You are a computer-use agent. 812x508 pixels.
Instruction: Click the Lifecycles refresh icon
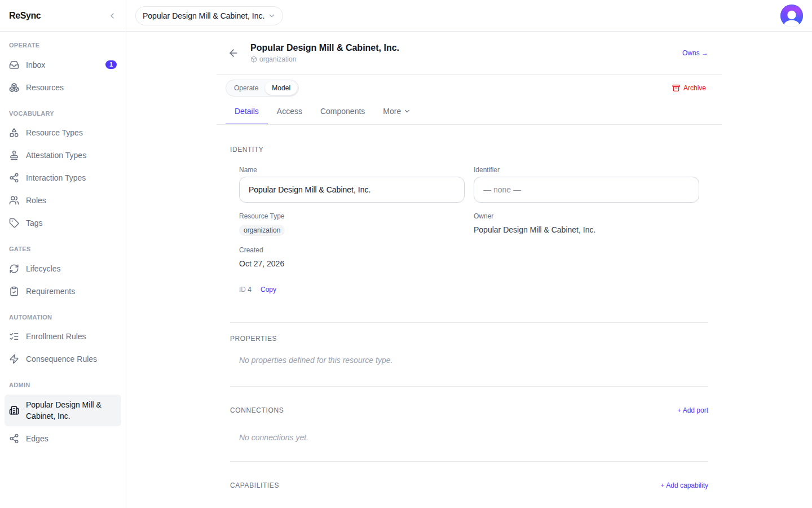tap(14, 269)
